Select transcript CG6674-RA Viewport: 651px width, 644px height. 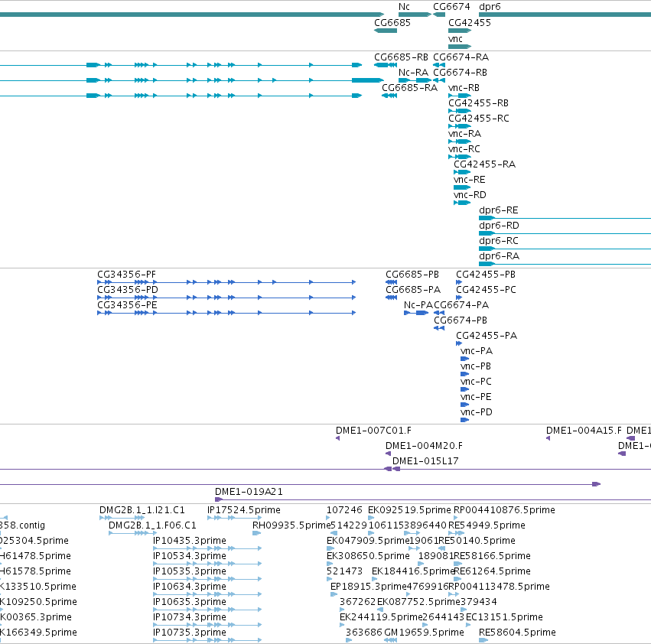[461, 57]
